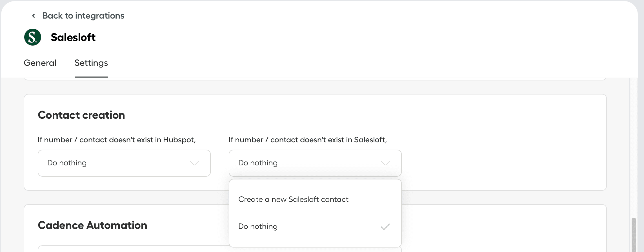Click checkmark icon beside Do nothing option

coord(385,227)
